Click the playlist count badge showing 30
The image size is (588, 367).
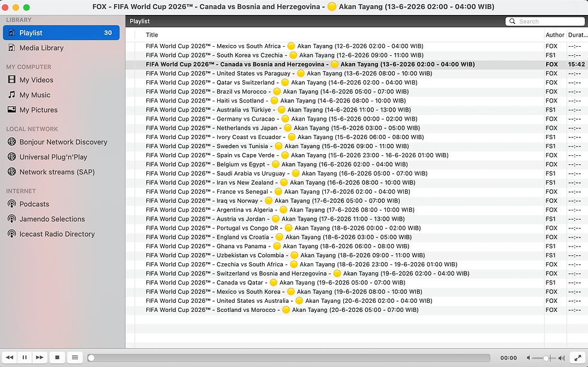coord(108,32)
